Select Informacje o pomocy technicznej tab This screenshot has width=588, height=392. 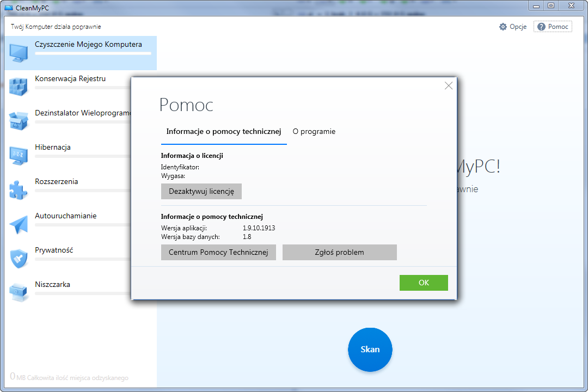pos(224,132)
